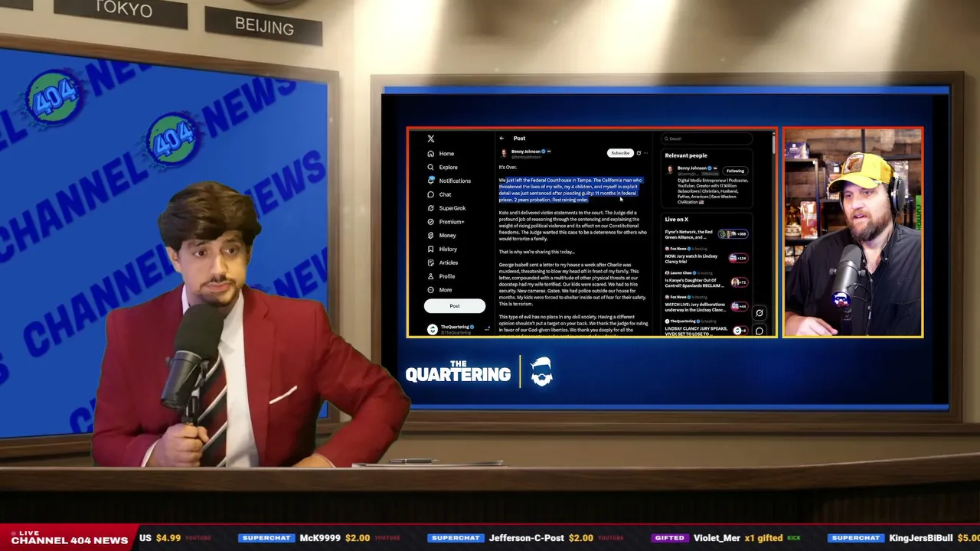Open Lauren Chen's Kanye's Daughter live stream
Image resolution: width=980 pixels, height=551 pixels.
694,283
